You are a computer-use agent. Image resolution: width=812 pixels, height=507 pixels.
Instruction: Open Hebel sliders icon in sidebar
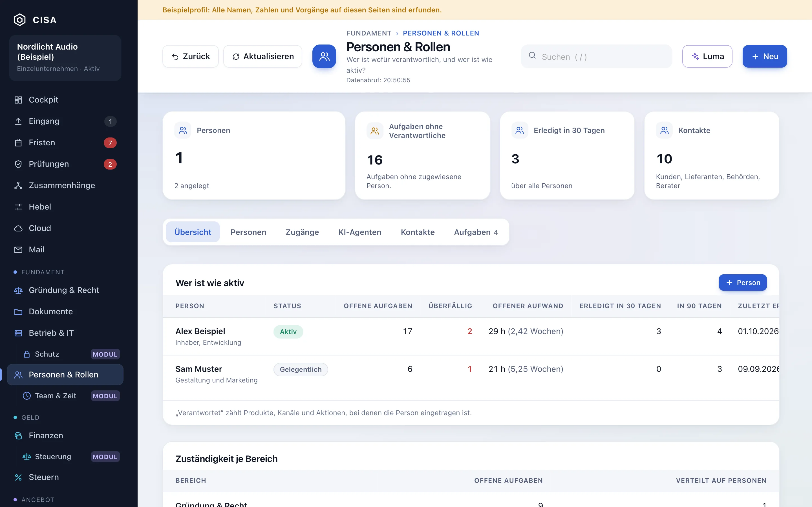click(18, 207)
